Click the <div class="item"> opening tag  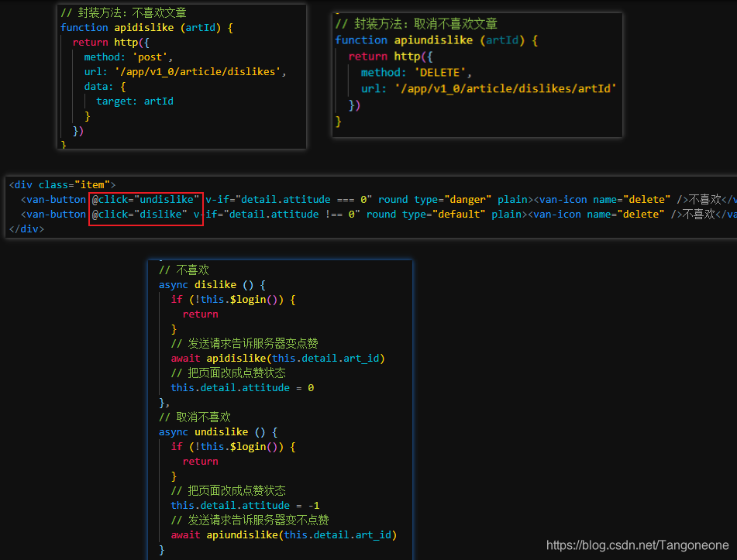click(62, 185)
